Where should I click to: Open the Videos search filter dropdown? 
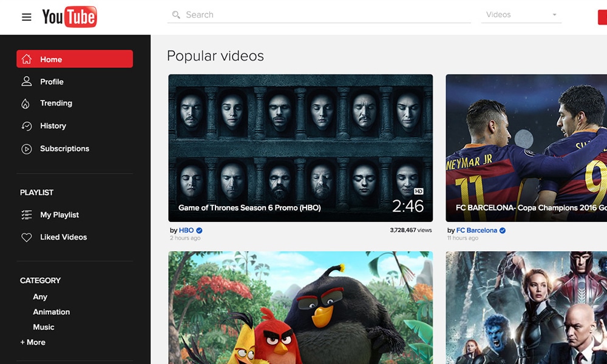tap(521, 15)
